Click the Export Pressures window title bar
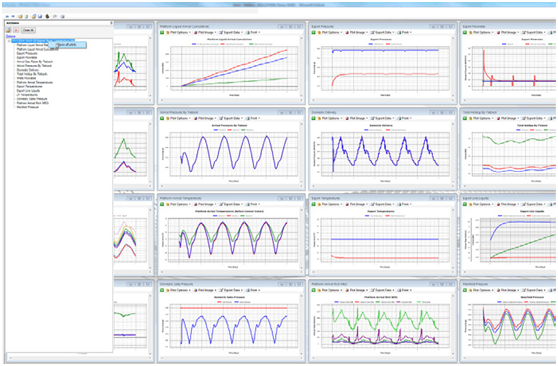 coord(383,26)
